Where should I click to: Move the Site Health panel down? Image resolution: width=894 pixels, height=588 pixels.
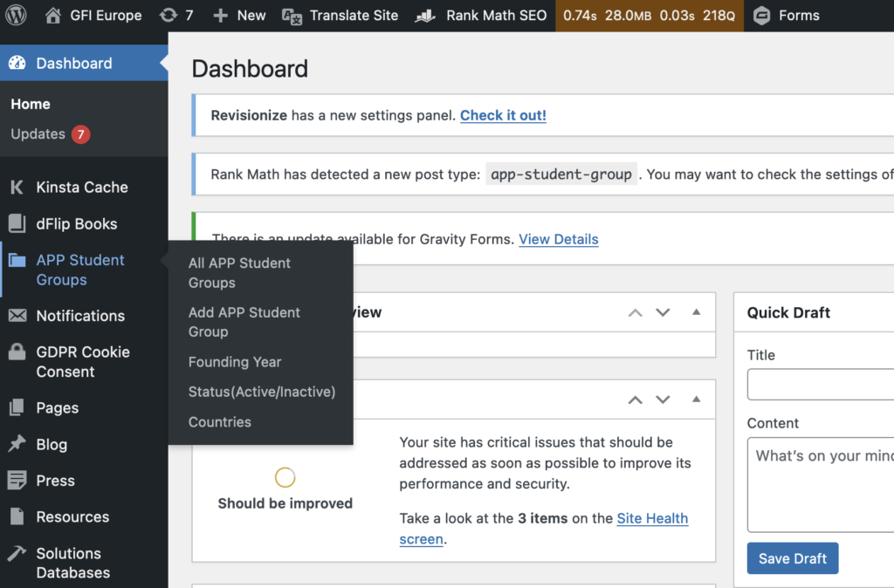663,400
